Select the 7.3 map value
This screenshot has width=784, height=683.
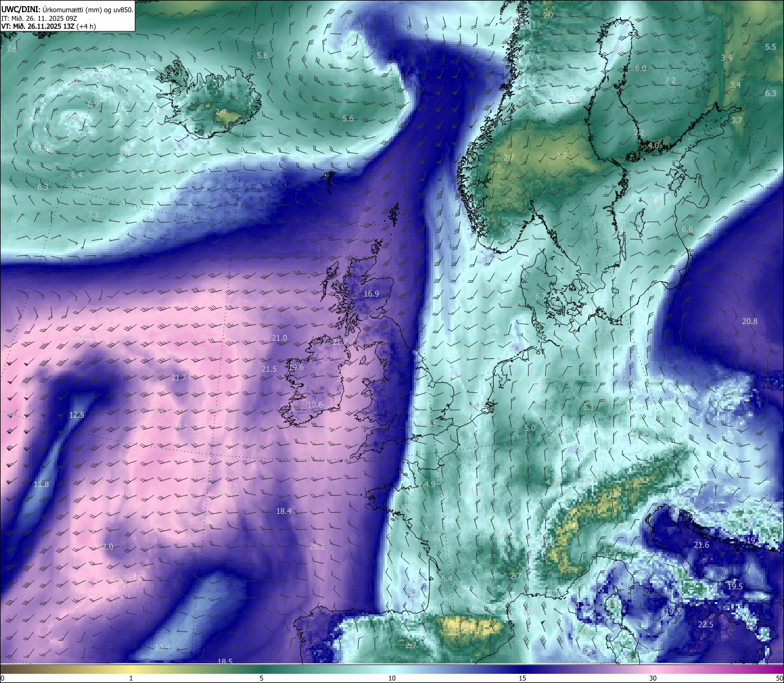pos(93,215)
